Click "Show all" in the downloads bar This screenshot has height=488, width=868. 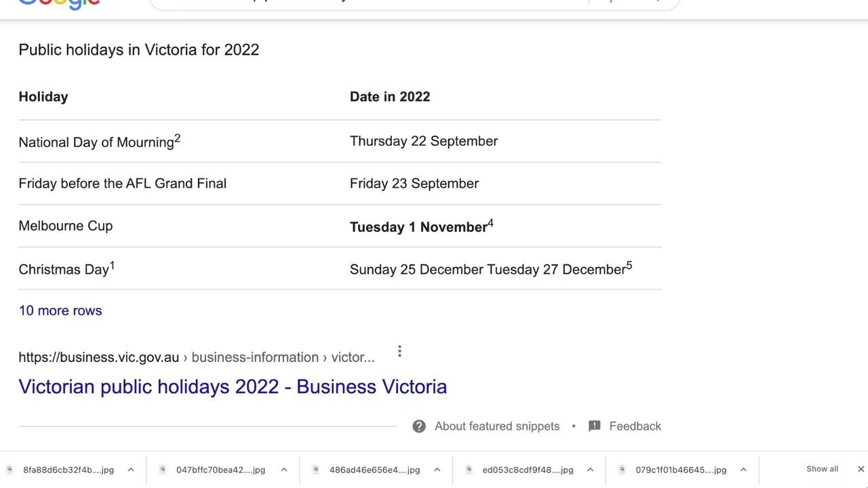pyautogui.click(x=822, y=469)
